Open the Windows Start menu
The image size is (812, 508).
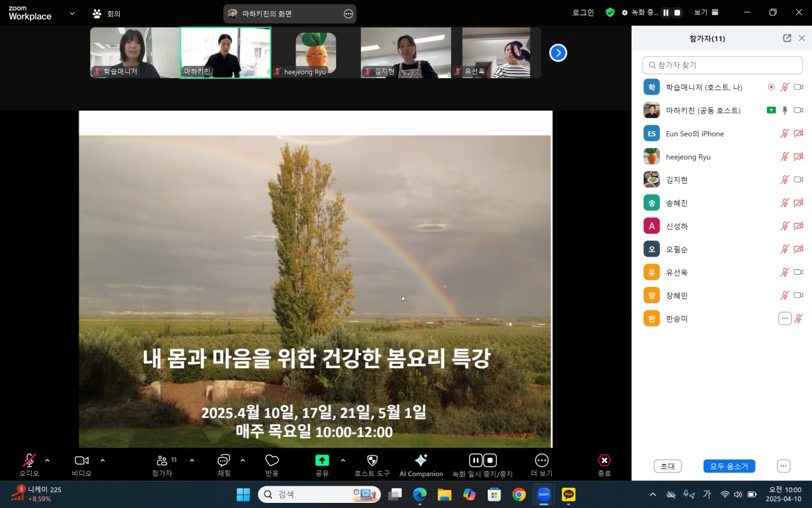(244, 494)
